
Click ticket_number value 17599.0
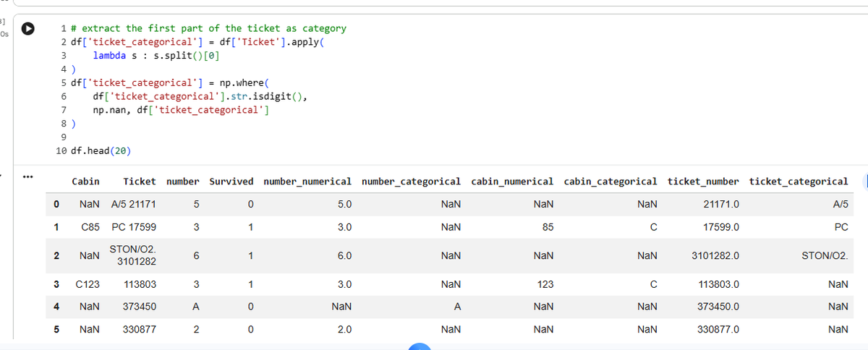click(721, 227)
